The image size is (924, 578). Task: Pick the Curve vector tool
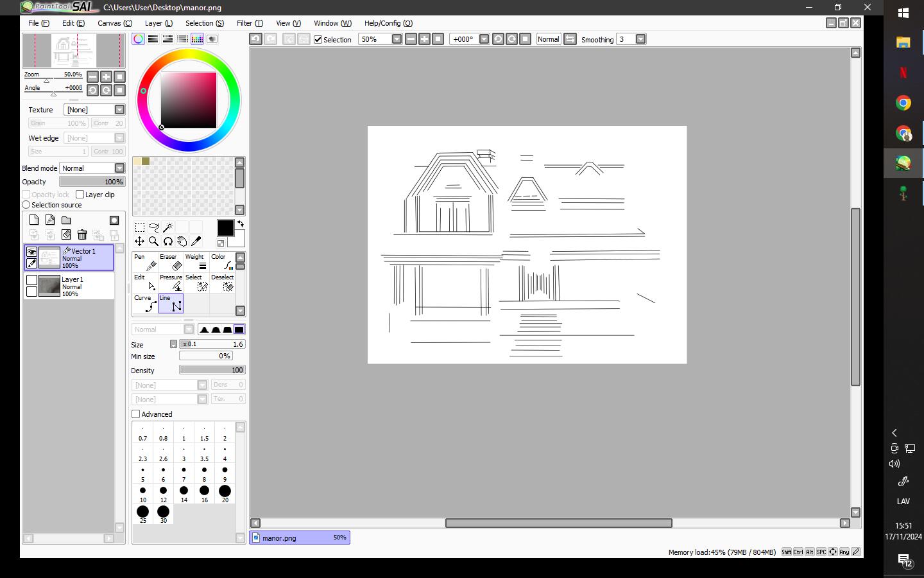[145, 303]
